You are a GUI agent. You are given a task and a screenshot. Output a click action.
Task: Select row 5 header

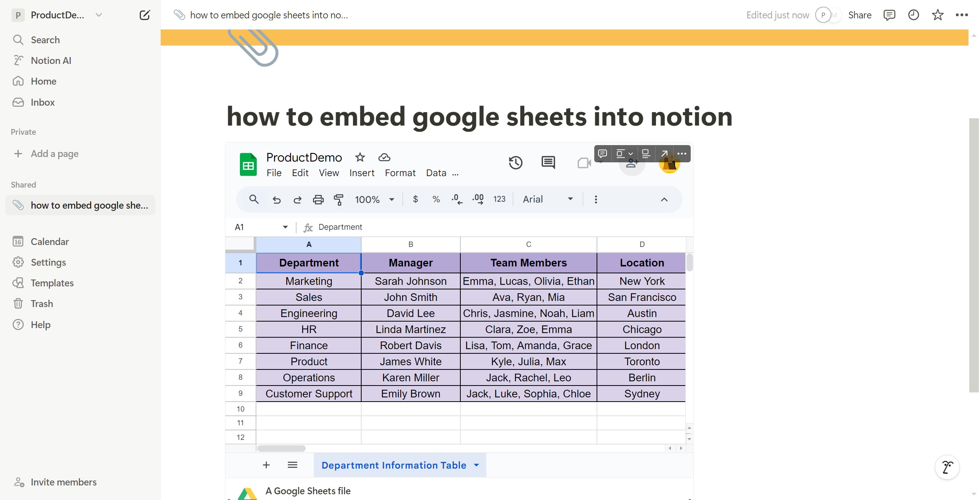coord(240,329)
